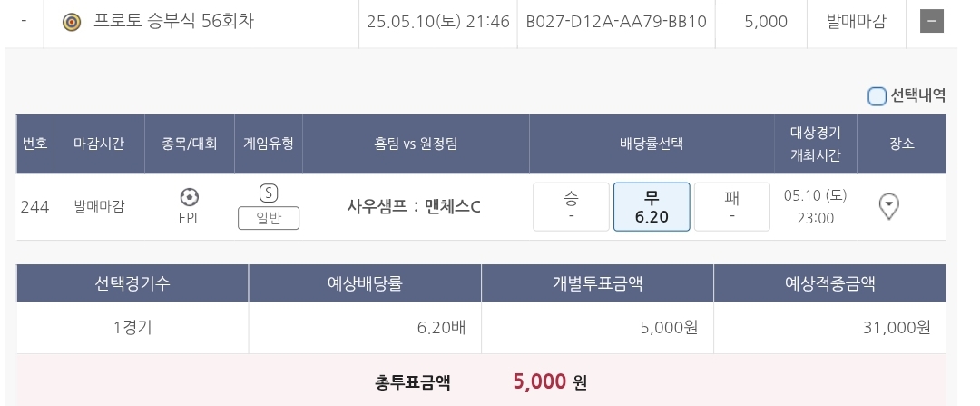Click the 31,000원 expected winnings amount
This screenshot has height=406, width=980.
tap(897, 328)
